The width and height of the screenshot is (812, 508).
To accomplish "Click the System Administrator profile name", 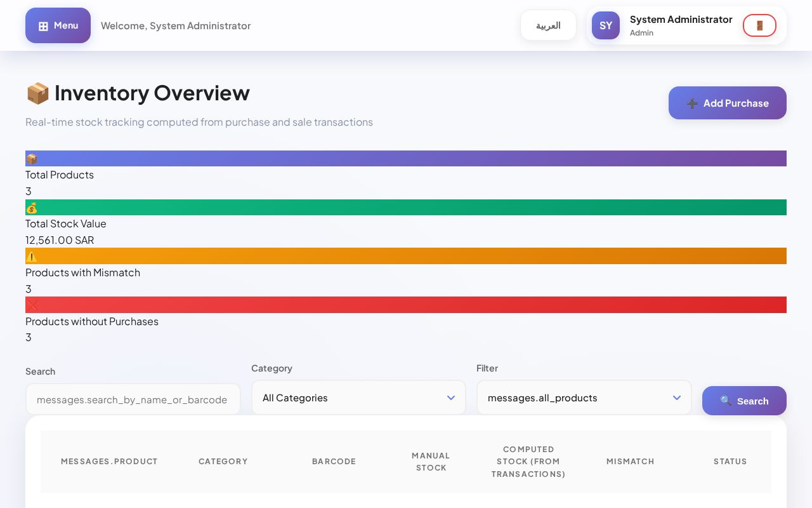I will coord(681,20).
